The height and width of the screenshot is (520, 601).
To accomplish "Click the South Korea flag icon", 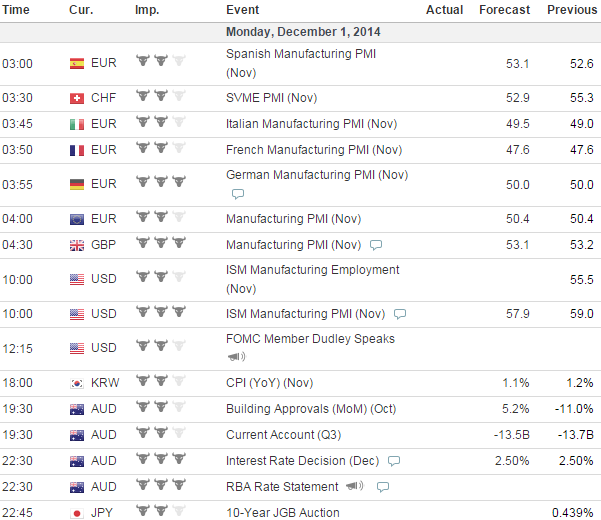I will tap(77, 382).
